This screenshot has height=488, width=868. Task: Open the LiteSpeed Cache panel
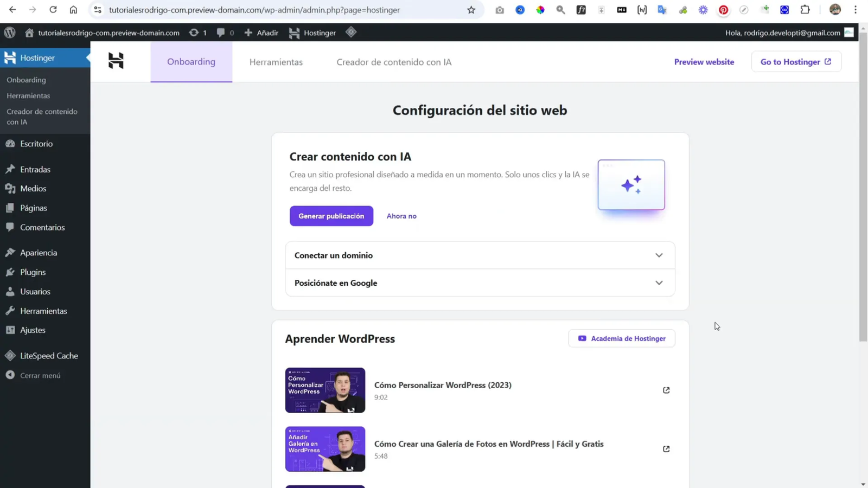(49, 355)
